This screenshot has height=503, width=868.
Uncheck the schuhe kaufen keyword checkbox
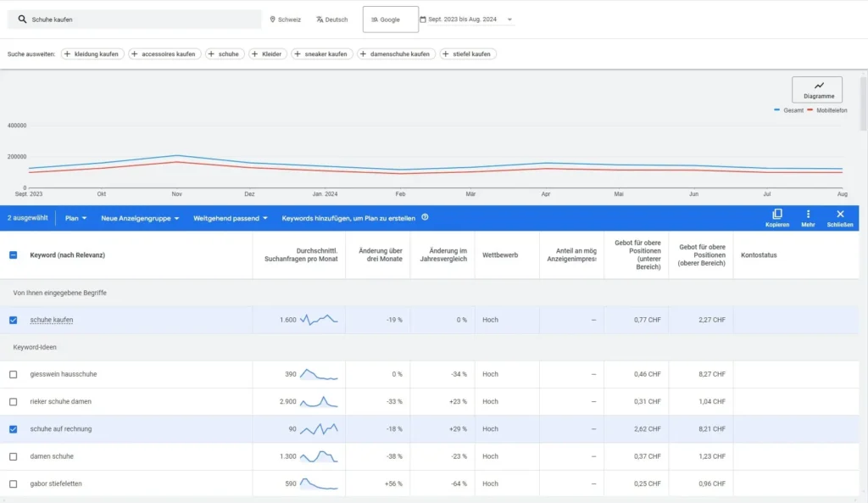click(13, 320)
